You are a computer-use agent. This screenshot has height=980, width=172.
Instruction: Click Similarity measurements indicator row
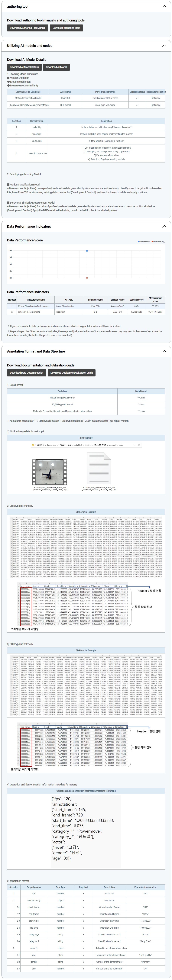(x=29, y=312)
